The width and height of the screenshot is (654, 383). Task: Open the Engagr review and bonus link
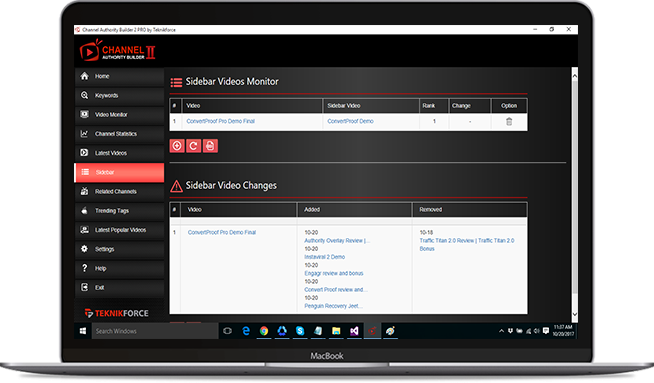pyautogui.click(x=334, y=273)
